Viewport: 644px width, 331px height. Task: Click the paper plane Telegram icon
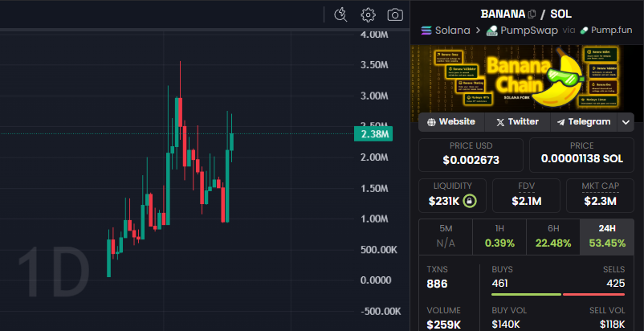tap(560, 122)
